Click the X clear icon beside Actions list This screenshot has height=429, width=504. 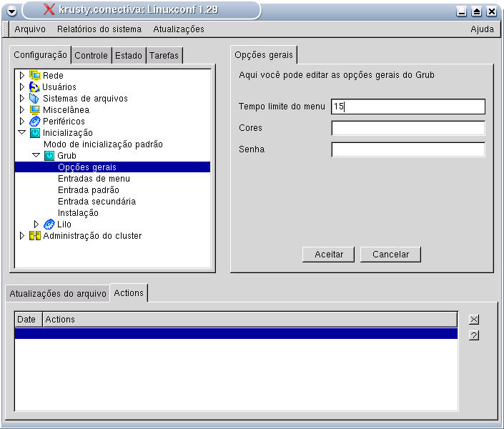tap(474, 320)
